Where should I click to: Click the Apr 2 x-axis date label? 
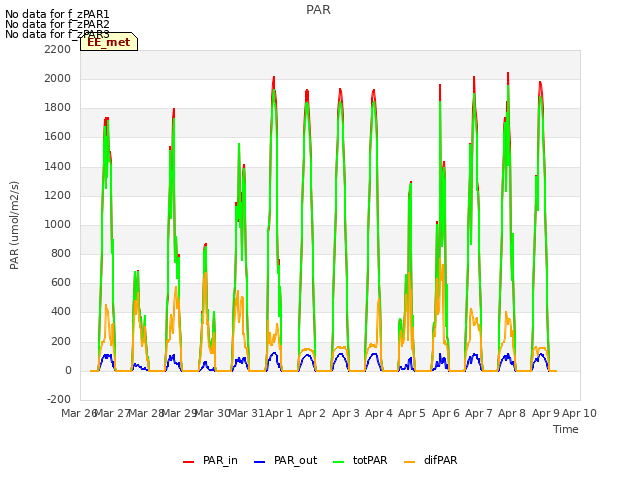(x=312, y=413)
